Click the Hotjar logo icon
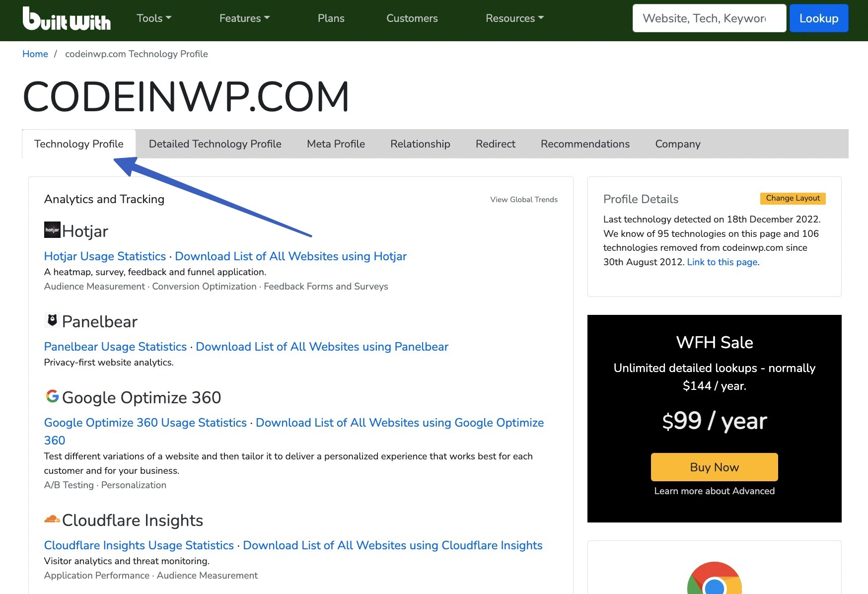868x594 pixels. tap(52, 230)
